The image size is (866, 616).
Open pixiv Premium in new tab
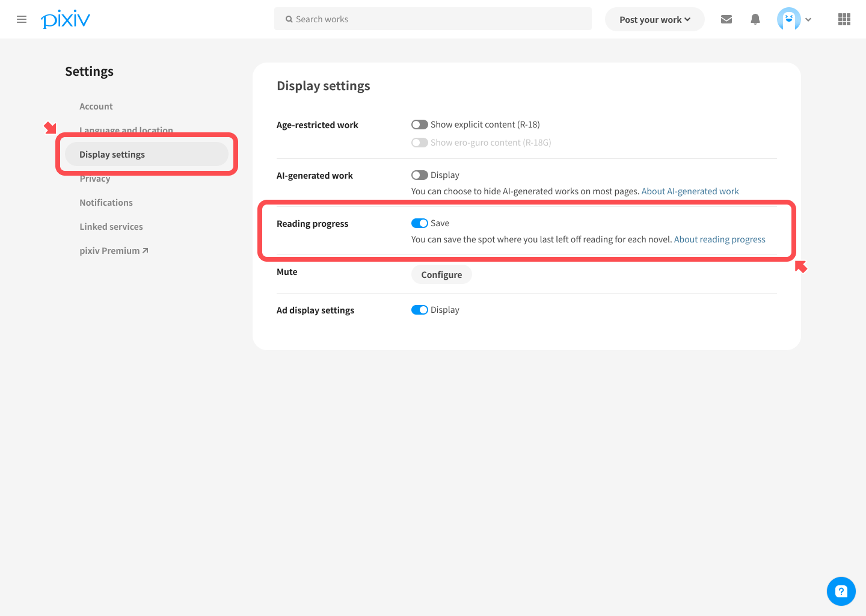coord(114,250)
